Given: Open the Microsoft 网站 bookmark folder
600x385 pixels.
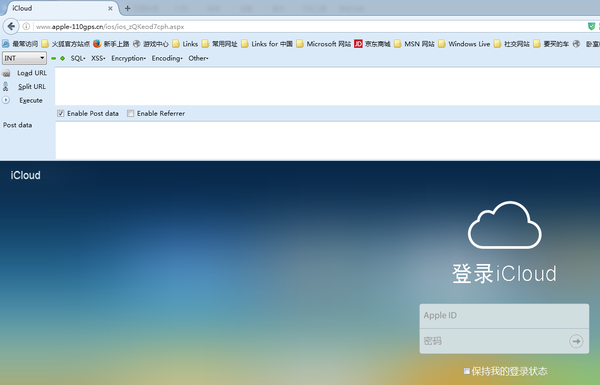Looking at the screenshot, I should click(x=324, y=44).
